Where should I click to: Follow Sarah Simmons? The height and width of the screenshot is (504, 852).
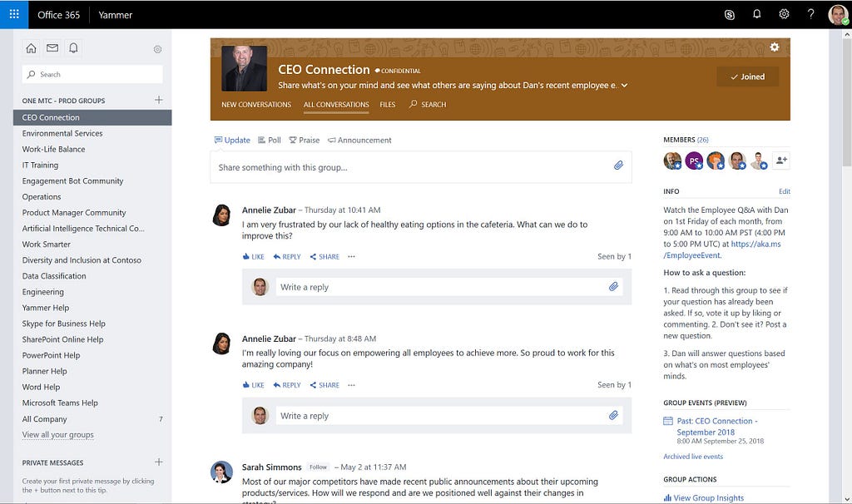318,467
